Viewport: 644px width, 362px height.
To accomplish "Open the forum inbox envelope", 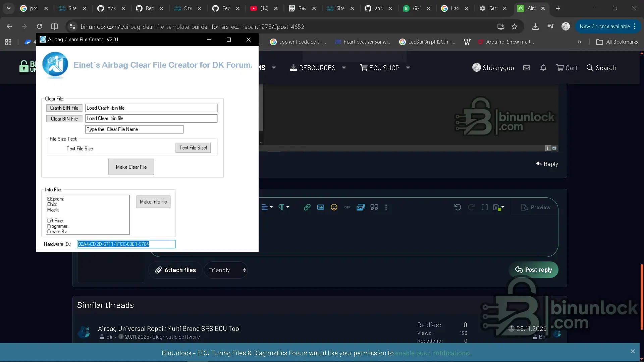I will (526, 68).
